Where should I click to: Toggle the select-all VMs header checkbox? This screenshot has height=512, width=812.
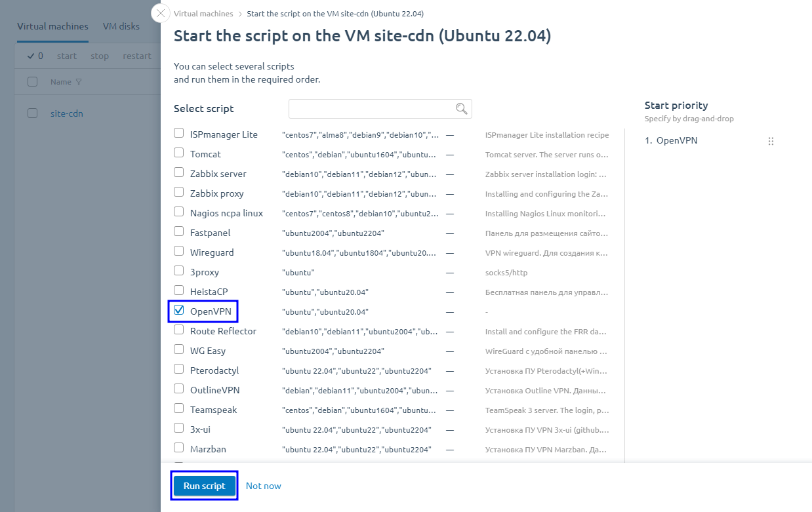(33, 82)
